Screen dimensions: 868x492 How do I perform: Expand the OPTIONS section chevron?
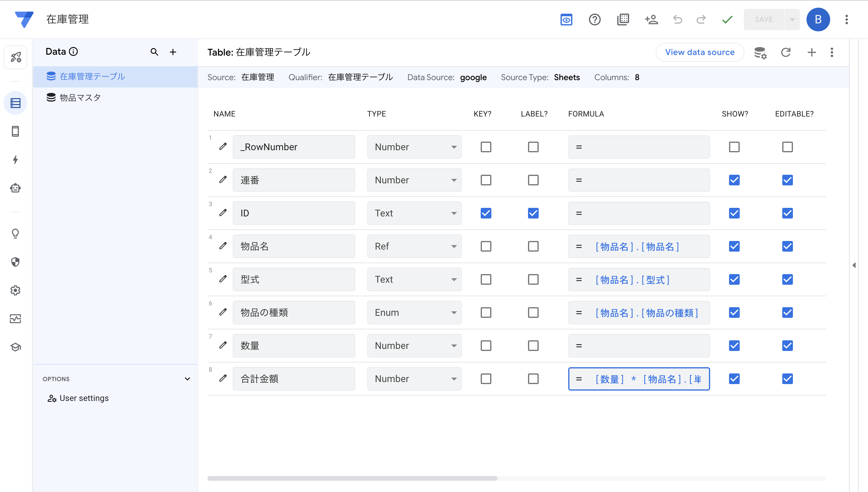(187, 379)
